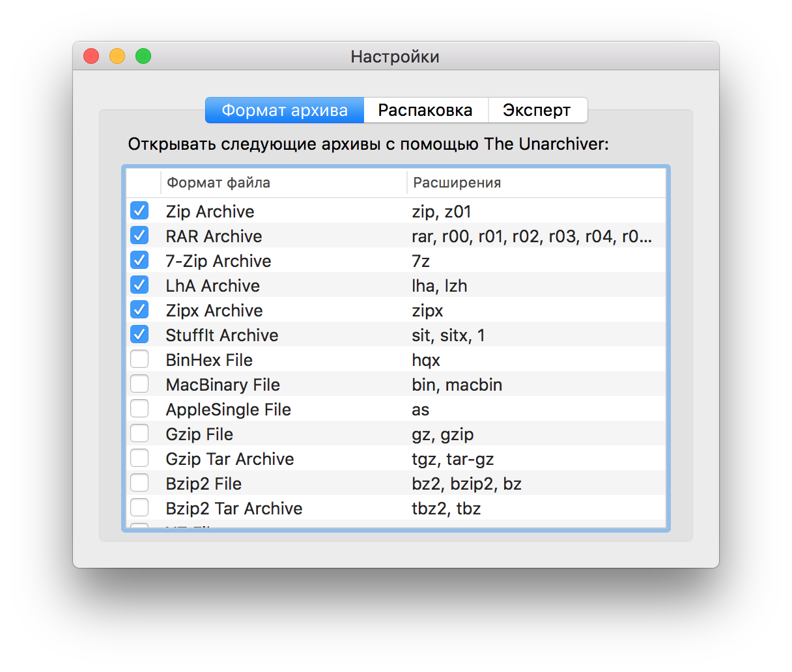This screenshot has width=792, height=672.
Task: Switch to the Распаковка tab
Action: tap(425, 110)
